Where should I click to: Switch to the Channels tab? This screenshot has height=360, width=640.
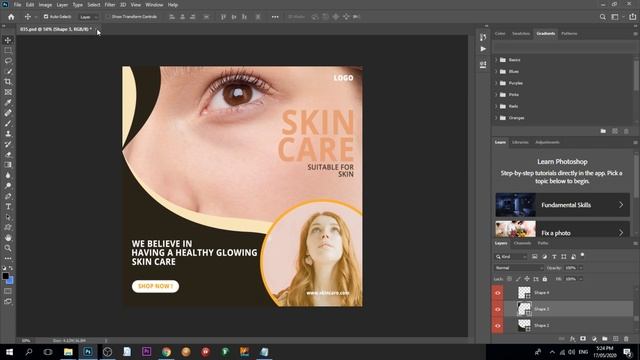tap(522, 243)
